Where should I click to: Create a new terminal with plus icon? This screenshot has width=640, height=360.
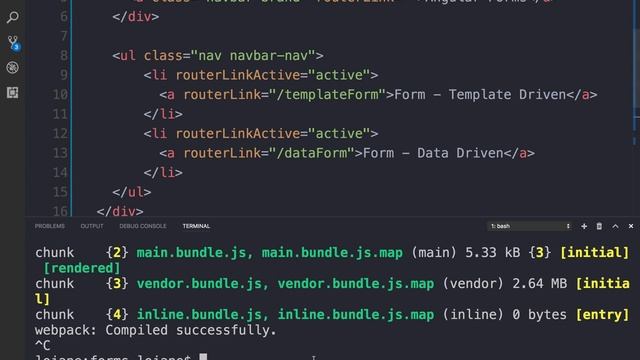point(584,226)
